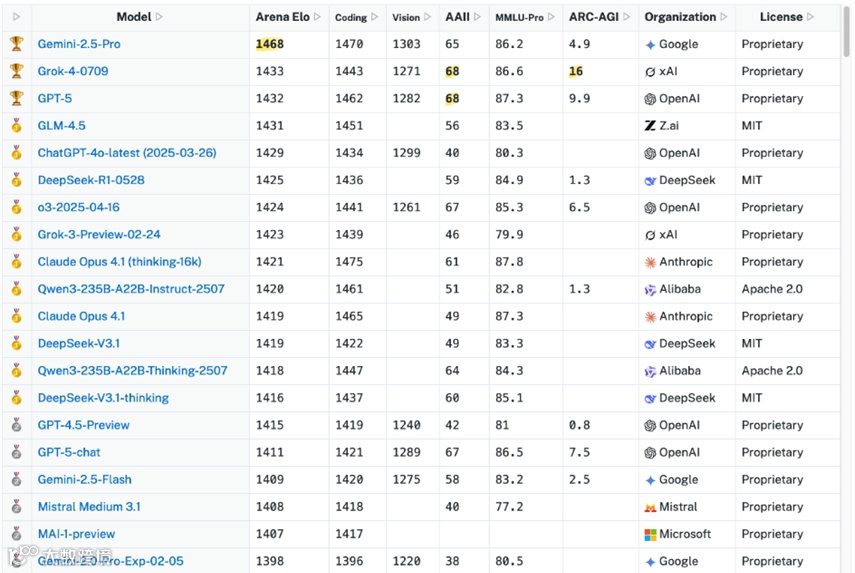
Task: Click the medal icon beside Claude Opus 4.1 (thinking-16k)
Action: pos(17,262)
